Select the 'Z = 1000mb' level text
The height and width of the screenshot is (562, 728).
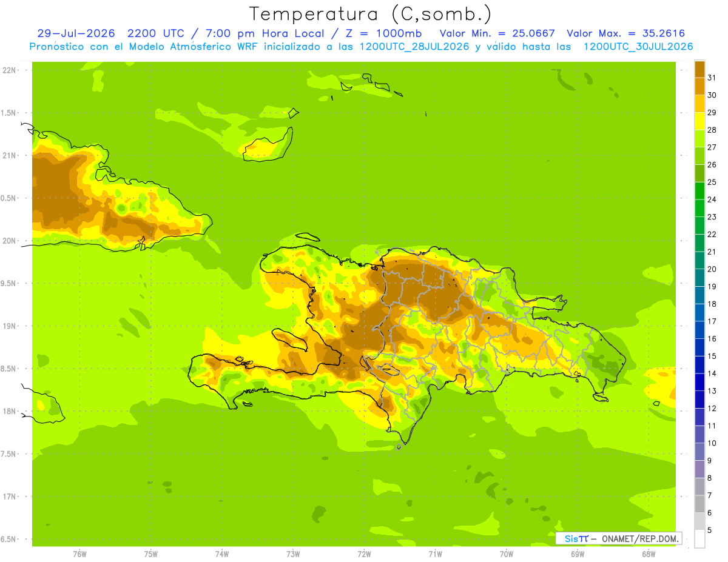[384, 33]
